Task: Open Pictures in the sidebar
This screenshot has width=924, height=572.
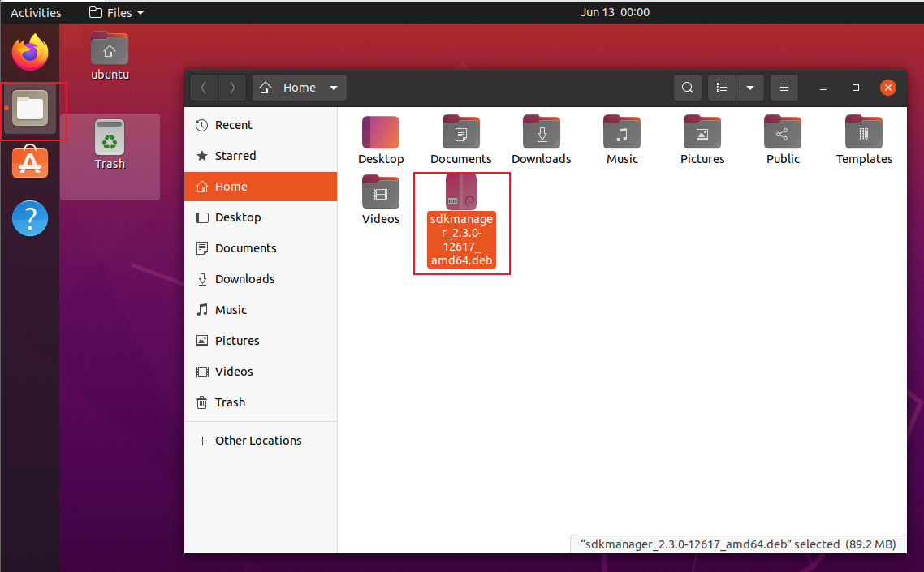Action: point(261,341)
